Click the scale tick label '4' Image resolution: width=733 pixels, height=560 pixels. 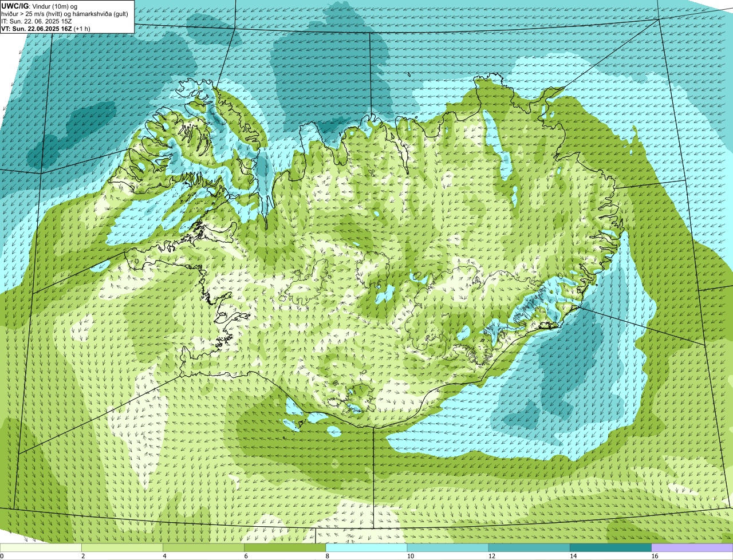click(164, 556)
